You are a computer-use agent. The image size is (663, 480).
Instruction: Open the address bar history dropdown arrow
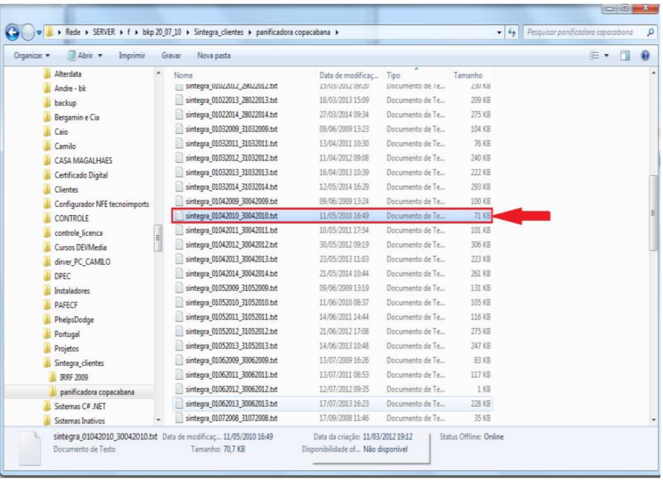click(x=500, y=33)
